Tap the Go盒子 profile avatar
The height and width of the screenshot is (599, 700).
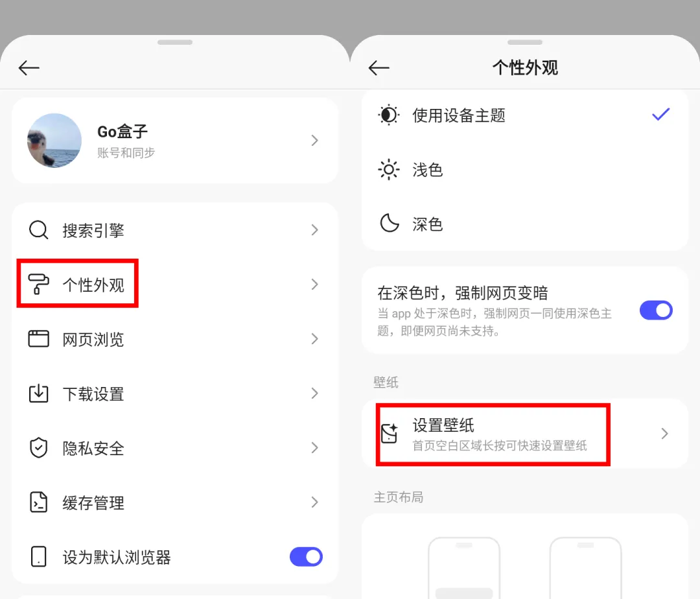pos(54,141)
